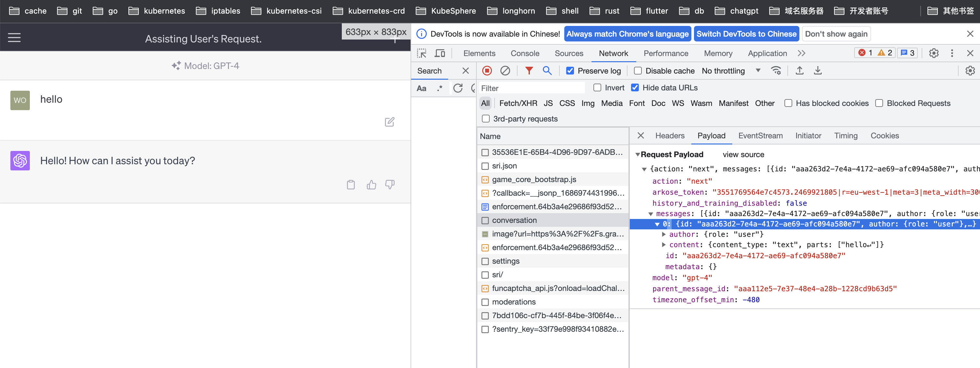Viewport: 980px width, 368px height.
Task: Copy the assistant reply with clipboard icon
Action: coord(351,185)
